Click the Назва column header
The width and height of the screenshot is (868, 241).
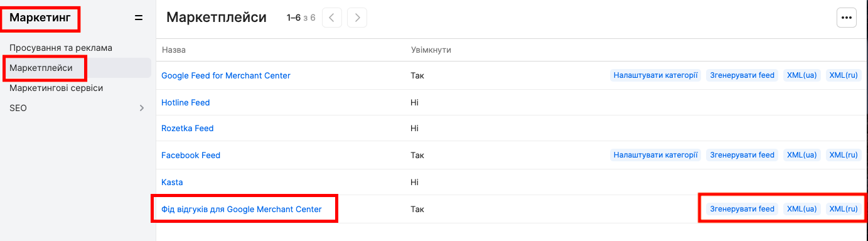[174, 50]
